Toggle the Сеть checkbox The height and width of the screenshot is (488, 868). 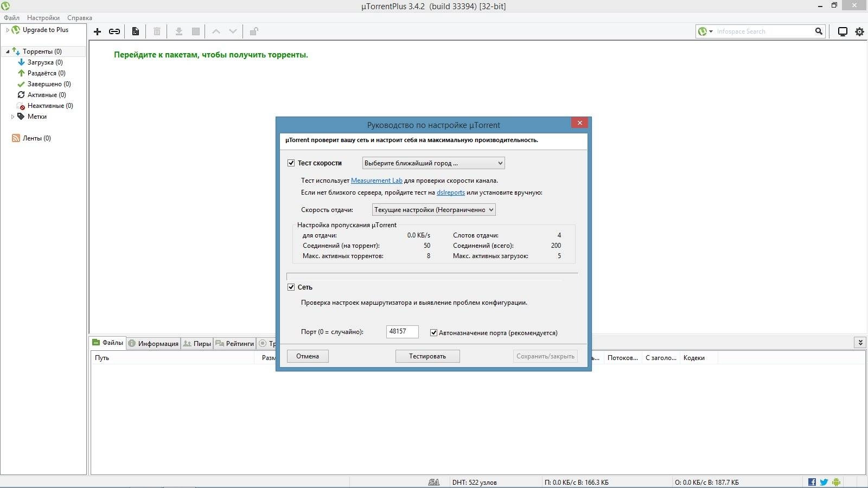pyautogui.click(x=291, y=287)
